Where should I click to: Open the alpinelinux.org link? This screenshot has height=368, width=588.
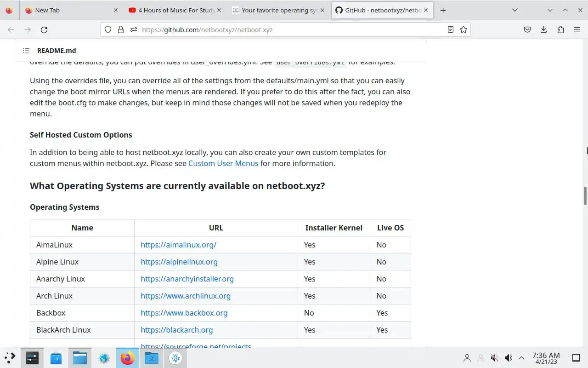179,262
